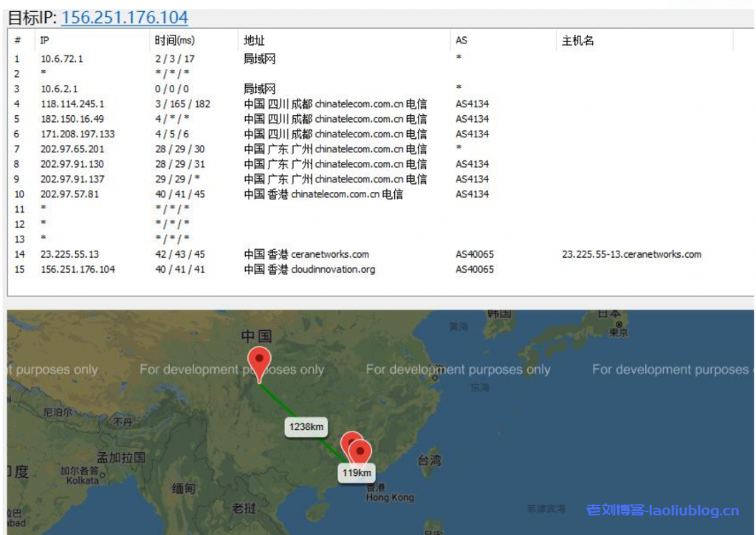Click the # column header

(x=18, y=41)
